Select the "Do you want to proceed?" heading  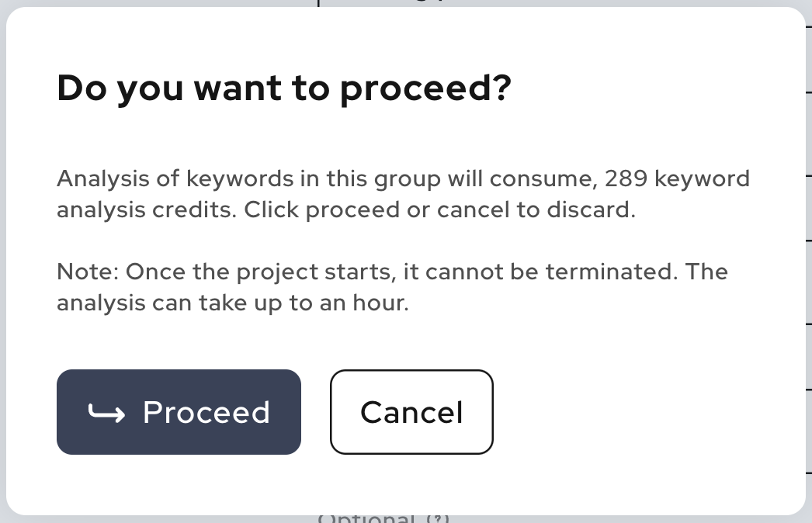(284, 88)
